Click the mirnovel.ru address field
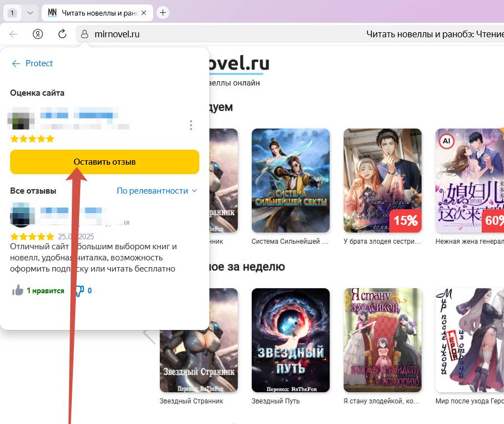 pos(117,34)
